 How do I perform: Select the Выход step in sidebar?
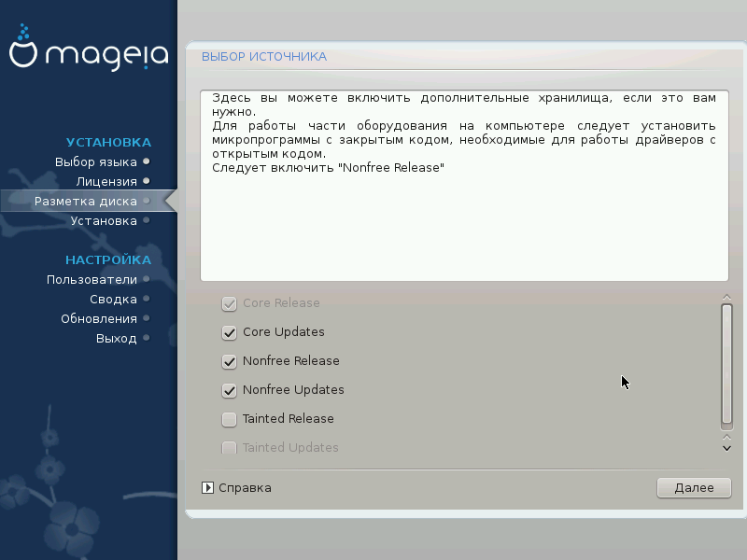(x=116, y=338)
